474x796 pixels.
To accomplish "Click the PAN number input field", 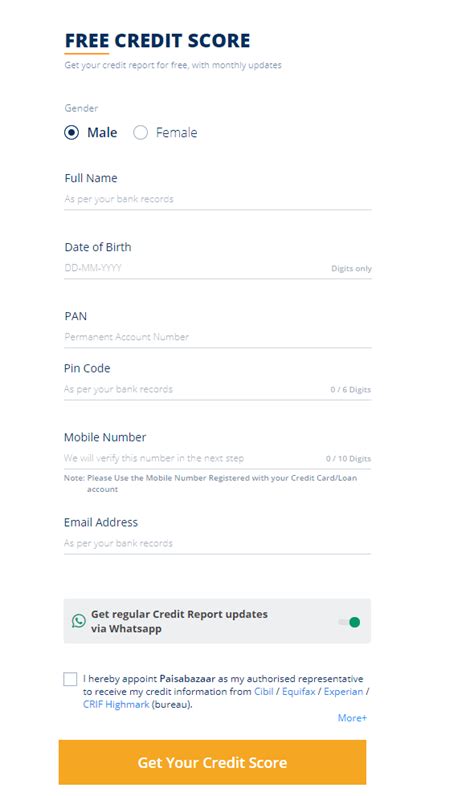I will click(x=218, y=337).
